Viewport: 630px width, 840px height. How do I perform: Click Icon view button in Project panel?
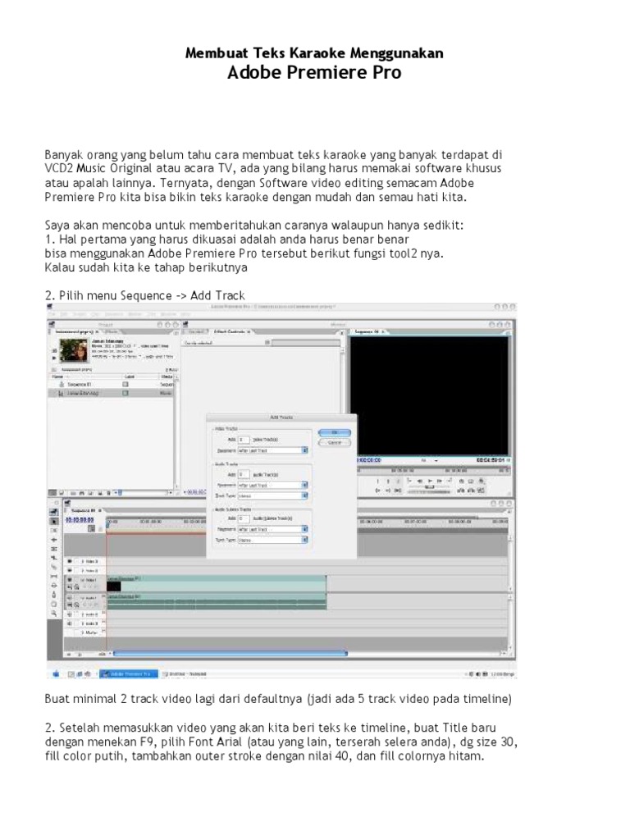[61, 492]
